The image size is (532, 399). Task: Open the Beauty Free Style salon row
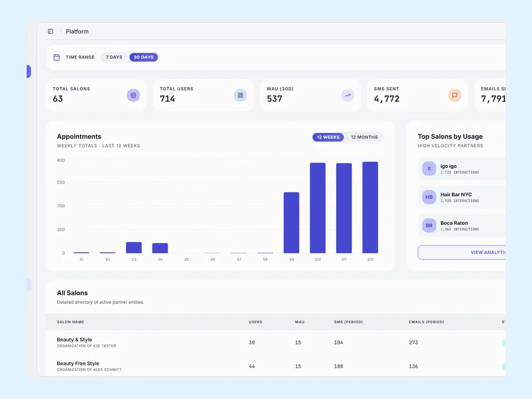[x=275, y=366]
